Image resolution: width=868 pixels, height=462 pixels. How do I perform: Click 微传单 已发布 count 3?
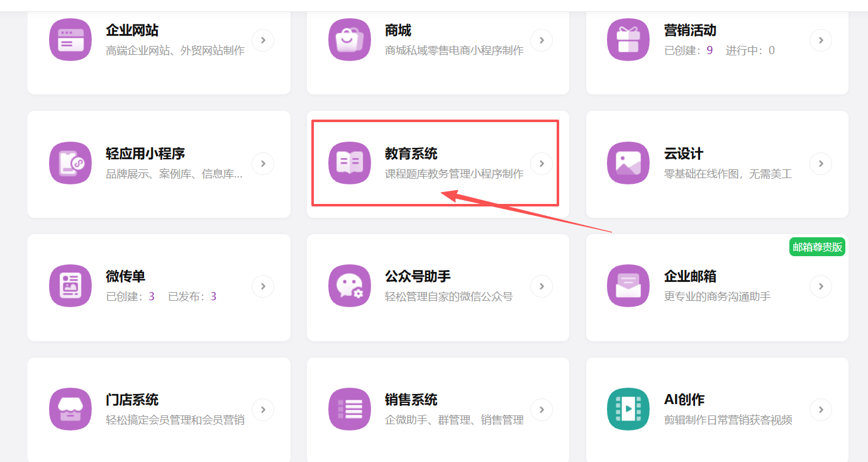(213, 296)
